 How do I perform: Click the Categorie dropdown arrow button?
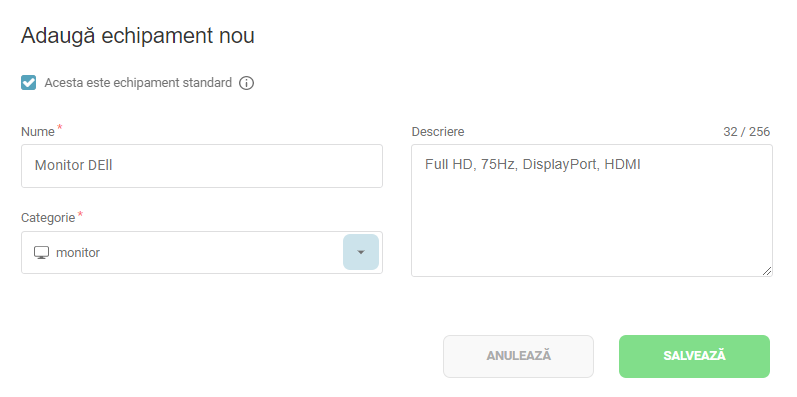(361, 252)
